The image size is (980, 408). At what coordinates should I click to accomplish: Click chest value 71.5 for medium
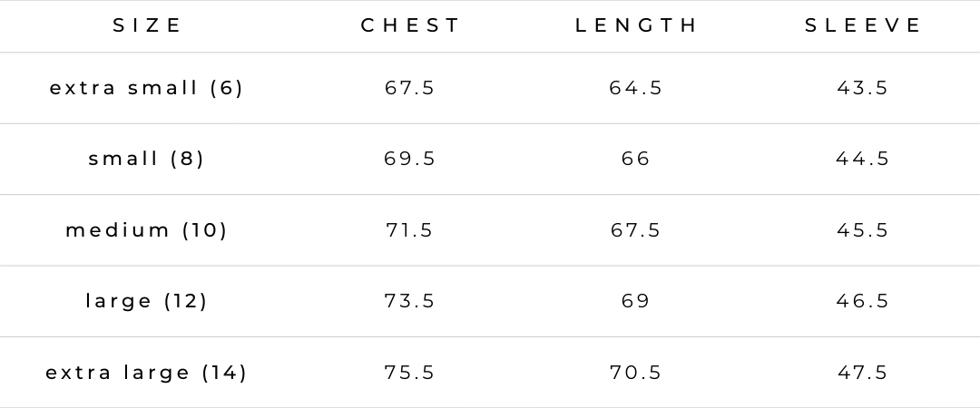pos(410,230)
